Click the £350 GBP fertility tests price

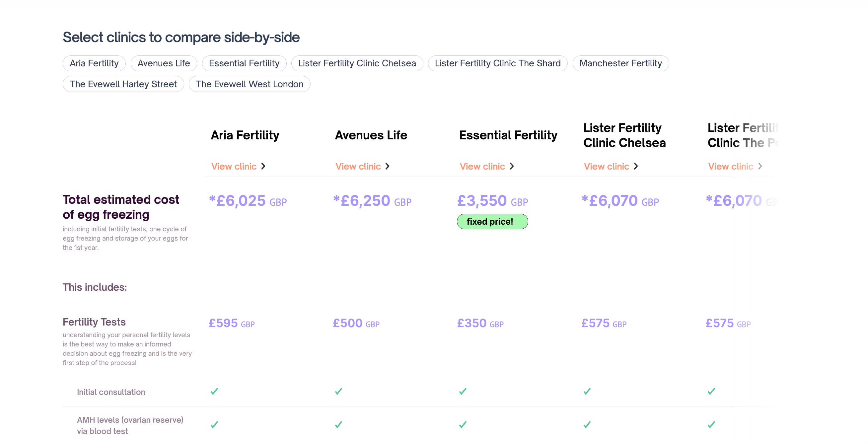point(480,324)
